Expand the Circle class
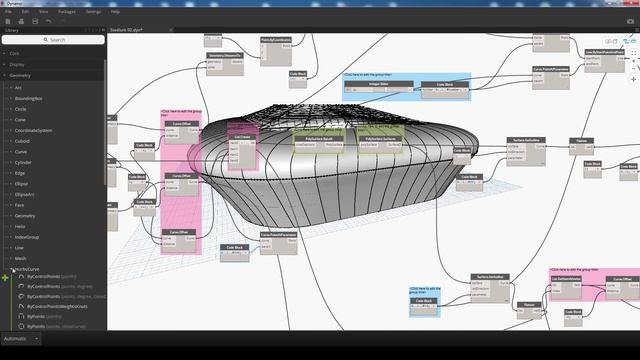Viewport: 640px width, 360px height. click(11, 109)
